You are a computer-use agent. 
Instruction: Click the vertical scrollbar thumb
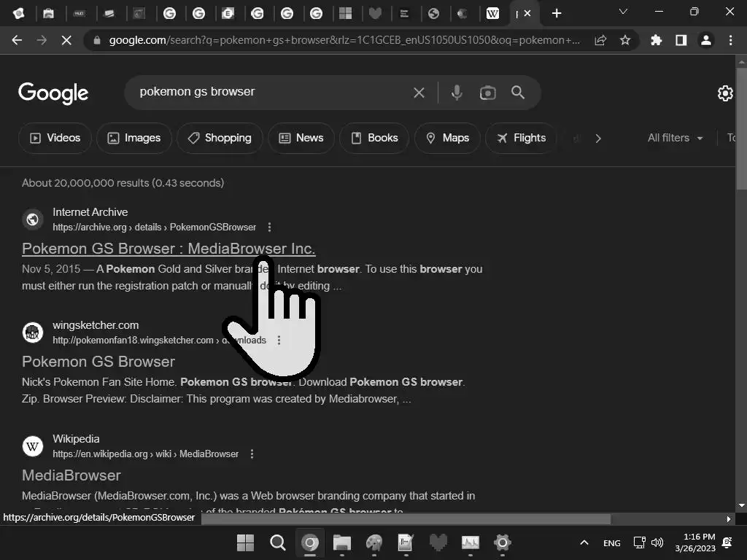[x=741, y=128]
